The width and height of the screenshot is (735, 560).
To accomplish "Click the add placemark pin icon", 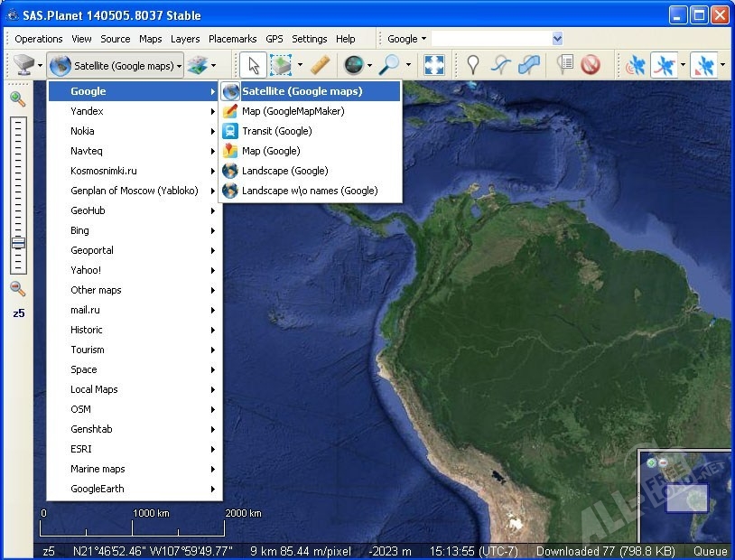I will pos(472,65).
